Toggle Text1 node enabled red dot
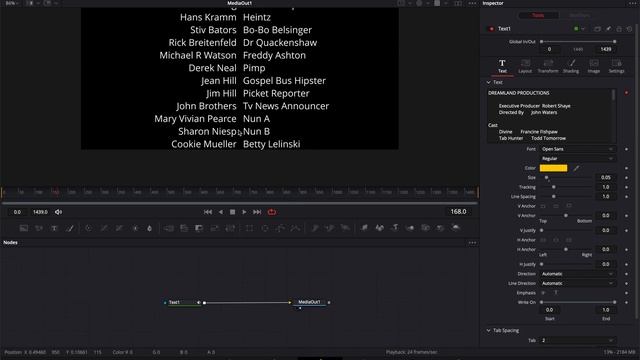The width and height of the screenshot is (640, 360). tap(491, 29)
